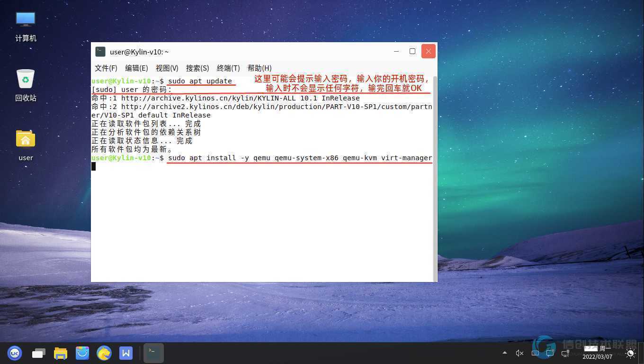
Task: Click the 'sudo apt update' command text
Action: point(200,81)
